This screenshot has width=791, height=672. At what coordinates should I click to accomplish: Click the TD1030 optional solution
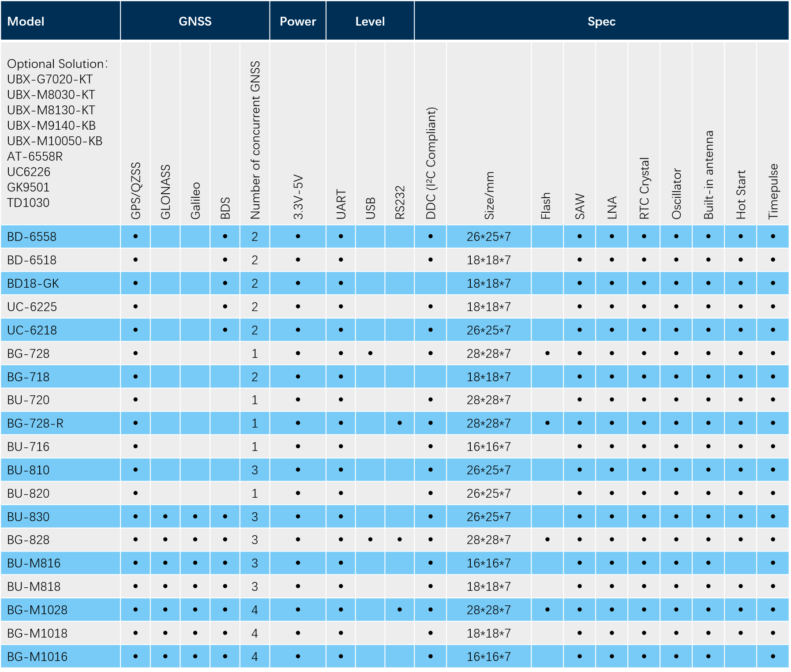click(28, 203)
